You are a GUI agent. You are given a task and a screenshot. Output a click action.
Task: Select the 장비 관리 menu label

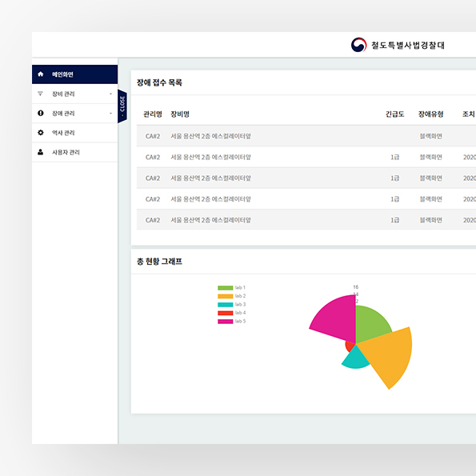63,94
